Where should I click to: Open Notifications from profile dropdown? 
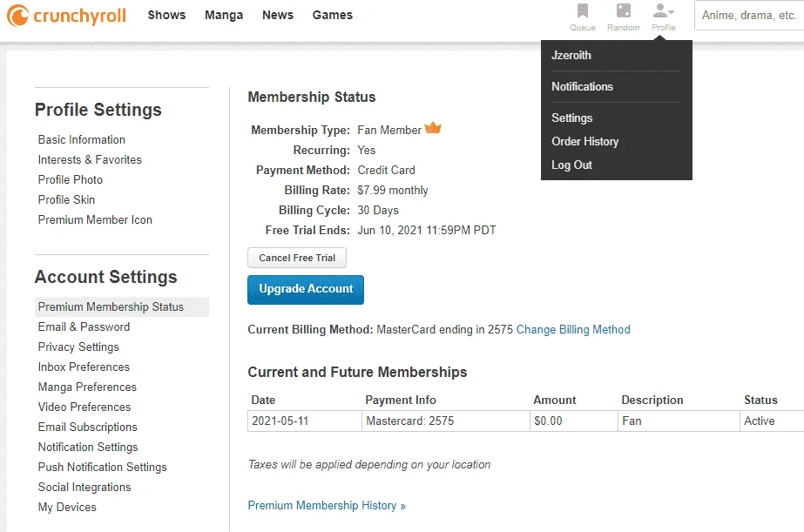(583, 86)
